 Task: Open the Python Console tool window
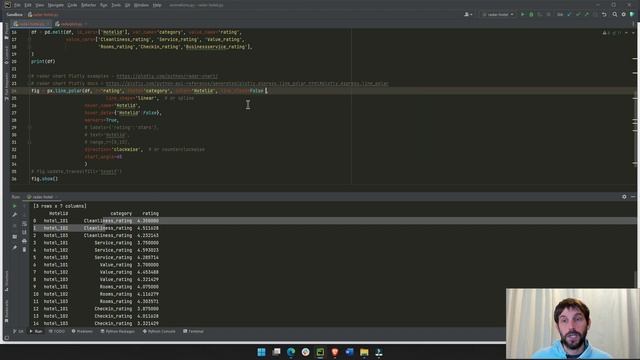[159, 331]
